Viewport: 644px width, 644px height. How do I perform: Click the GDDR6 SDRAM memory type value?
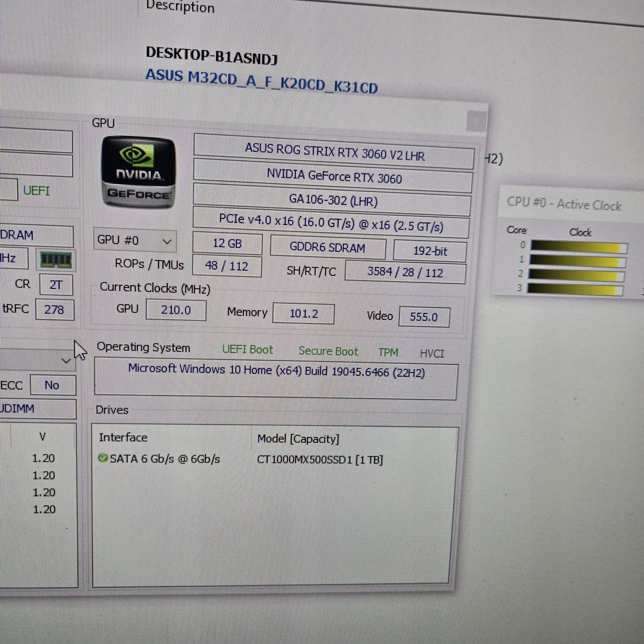click(328, 247)
